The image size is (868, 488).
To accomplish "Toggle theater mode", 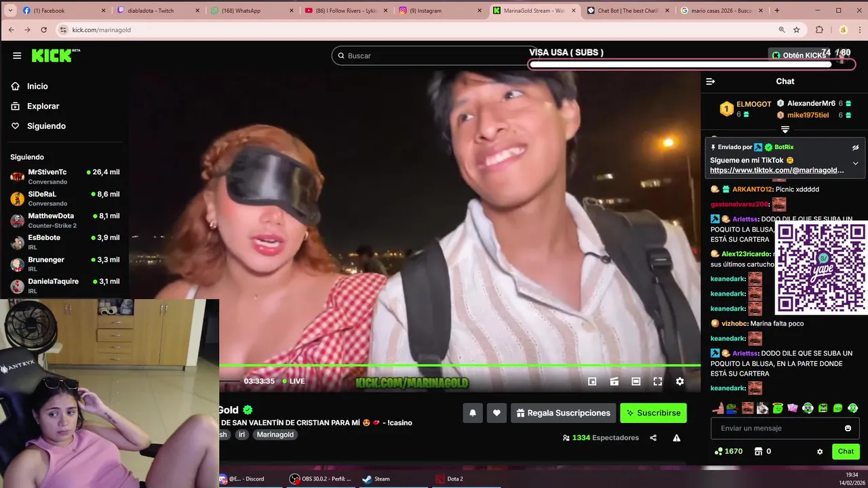I will tap(635, 382).
